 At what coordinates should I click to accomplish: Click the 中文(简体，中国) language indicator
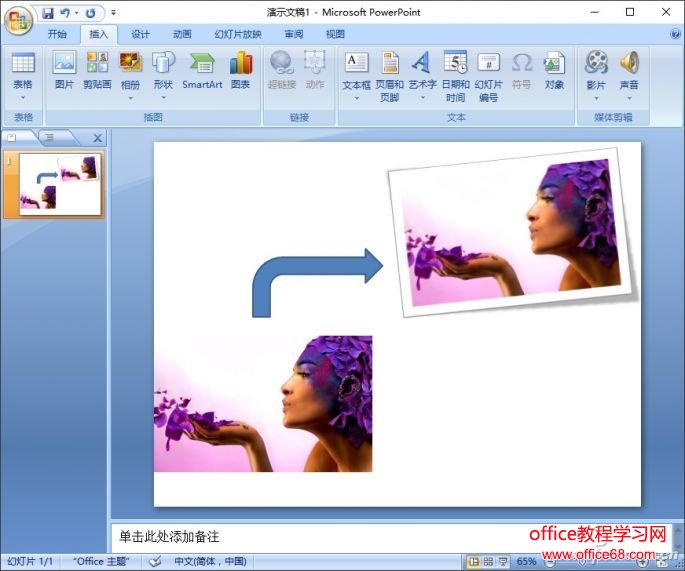click(210, 561)
